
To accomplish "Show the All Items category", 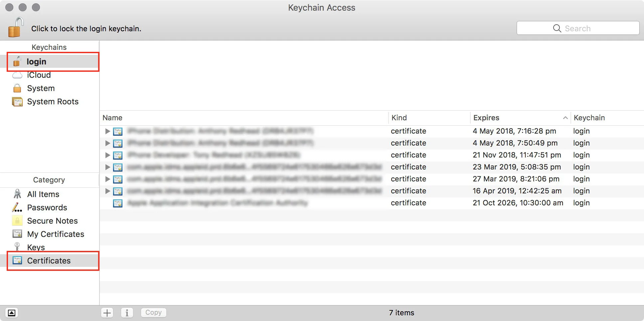I will click(x=50, y=194).
